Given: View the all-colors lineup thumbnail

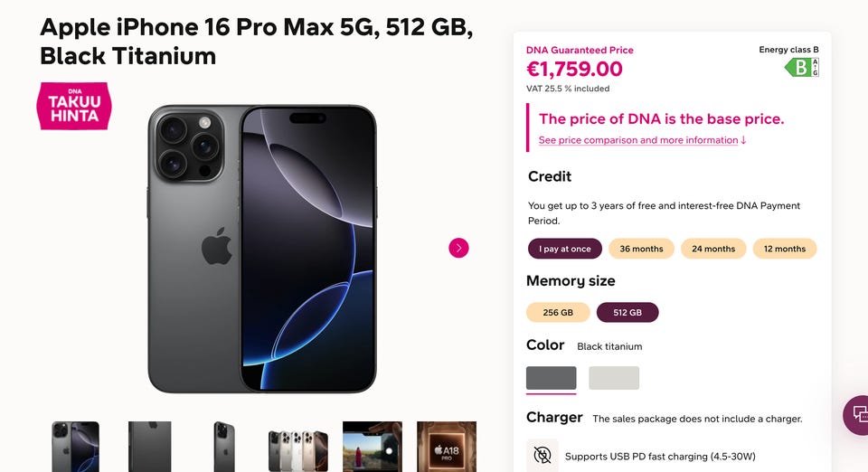Looking at the screenshot, I should (298, 447).
